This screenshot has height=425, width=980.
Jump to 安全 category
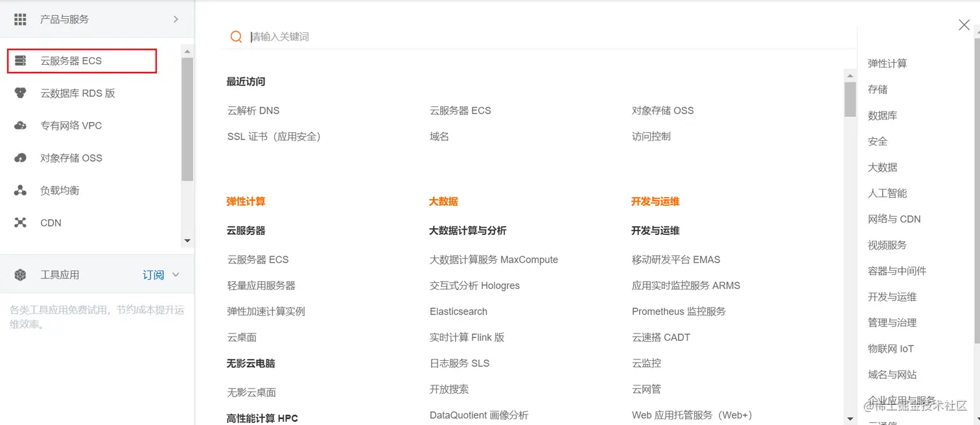click(878, 141)
